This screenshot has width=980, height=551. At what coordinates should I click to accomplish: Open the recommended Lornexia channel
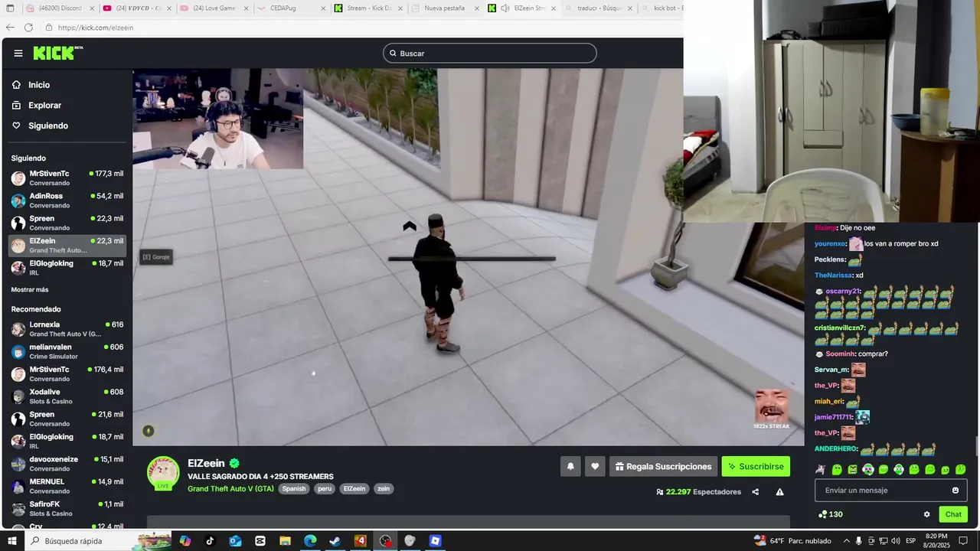point(67,329)
